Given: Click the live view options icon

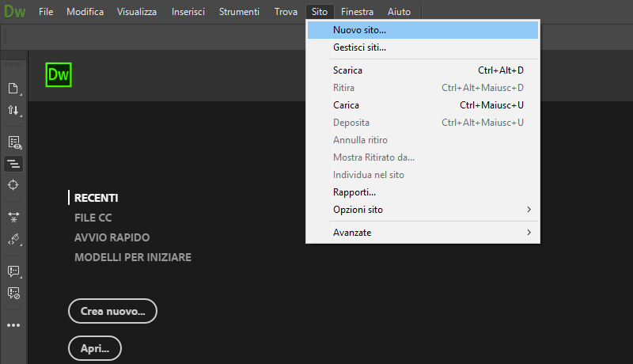Looking at the screenshot, I should click(14, 142).
